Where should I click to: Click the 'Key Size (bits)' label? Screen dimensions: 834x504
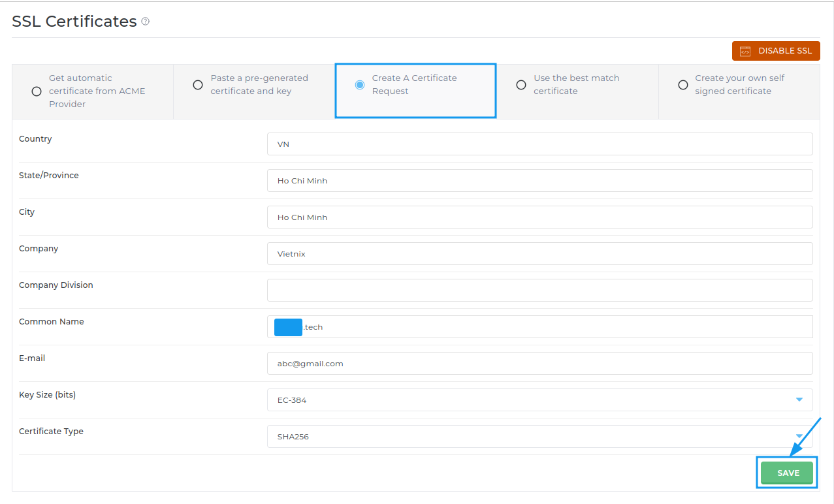click(x=48, y=395)
